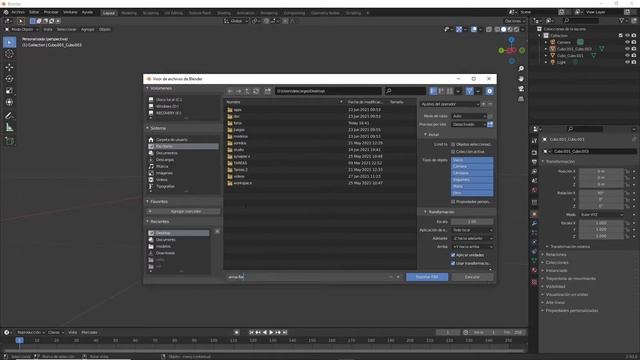Select the Annotate tool in viewport toolbar
The height and width of the screenshot is (360, 640).
9,116
